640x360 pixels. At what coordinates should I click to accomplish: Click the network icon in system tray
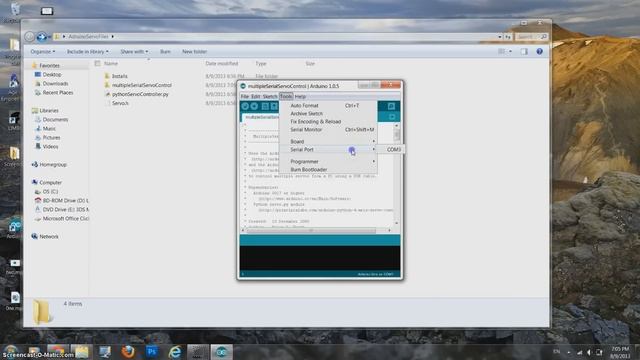point(580,352)
